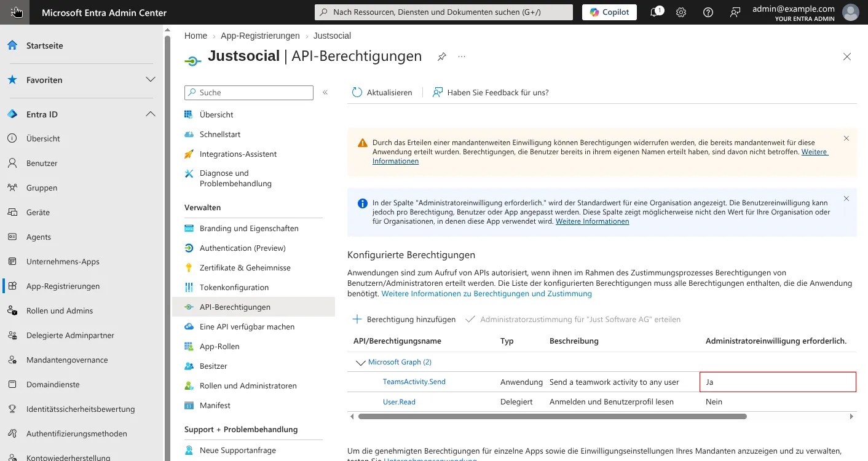Open the User.Read permission link
Screen dimensions: 868x461
(x=399, y=401)
